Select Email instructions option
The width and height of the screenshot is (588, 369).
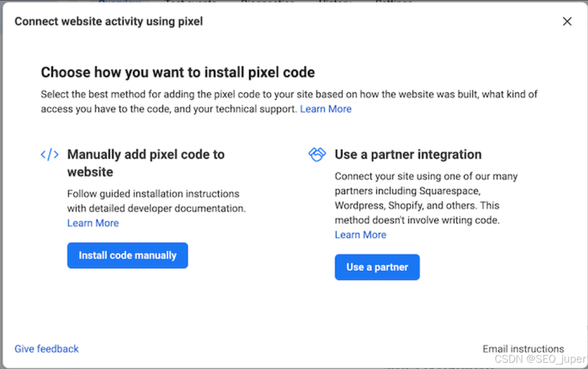523,349
